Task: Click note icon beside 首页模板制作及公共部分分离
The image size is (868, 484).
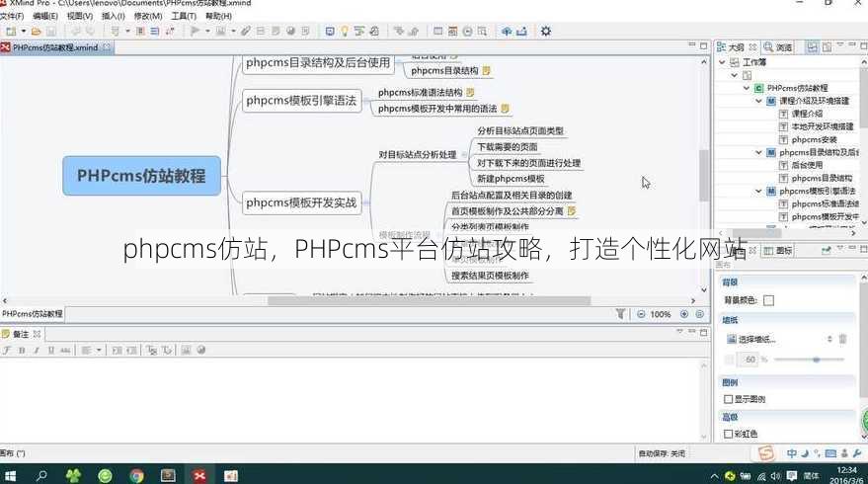Action: [x=572, y=211]
